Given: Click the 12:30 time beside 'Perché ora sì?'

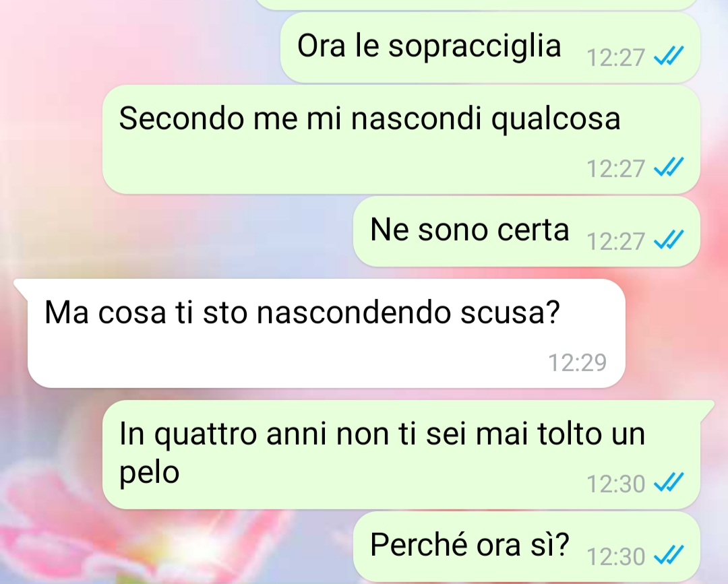Looking at the screenshot, I should click(615, 557).
